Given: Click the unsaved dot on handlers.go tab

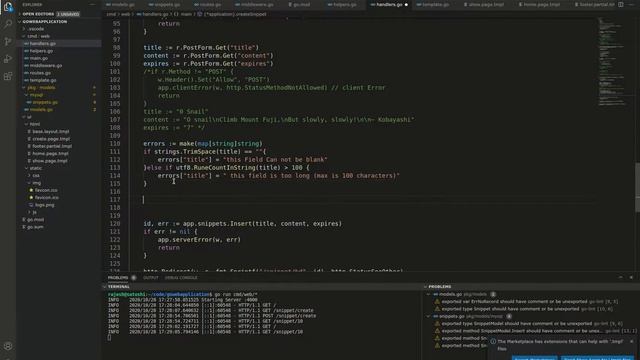Looking at the screenshot, I should [x=406, y=5].
